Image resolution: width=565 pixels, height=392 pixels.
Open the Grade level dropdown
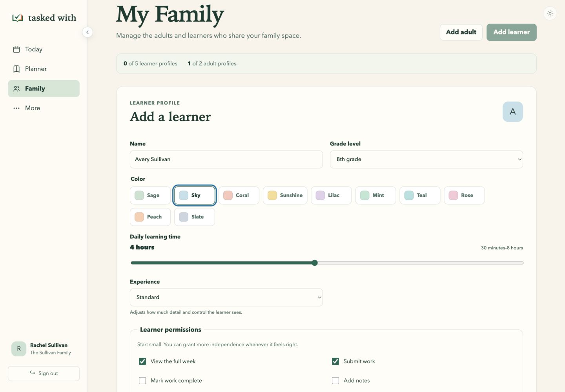coord(426,159)
